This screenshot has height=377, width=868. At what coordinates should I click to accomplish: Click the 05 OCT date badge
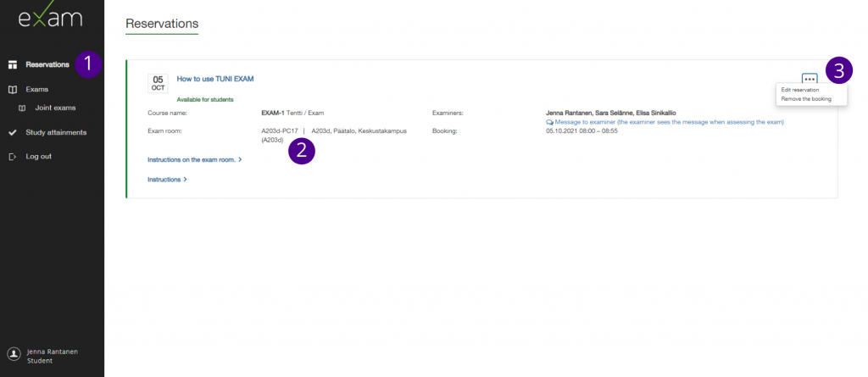[158, 82]
